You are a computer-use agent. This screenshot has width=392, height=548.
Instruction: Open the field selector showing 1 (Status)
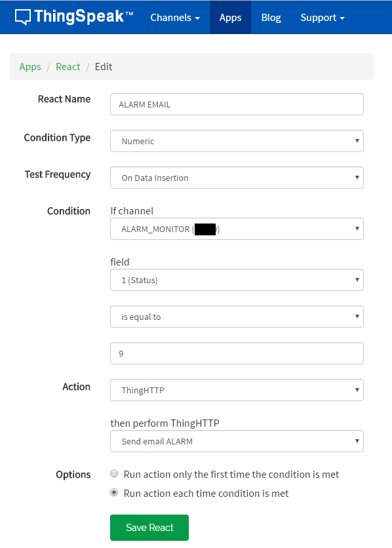(x=236, y=280)
